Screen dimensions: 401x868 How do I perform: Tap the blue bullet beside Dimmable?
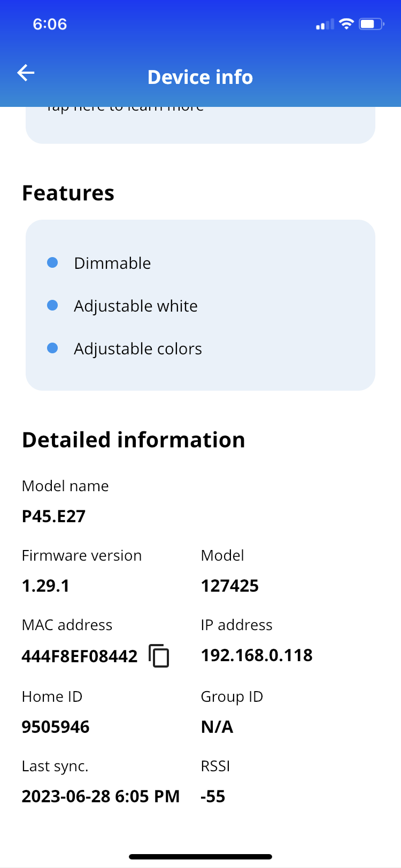tap(52, 262)
